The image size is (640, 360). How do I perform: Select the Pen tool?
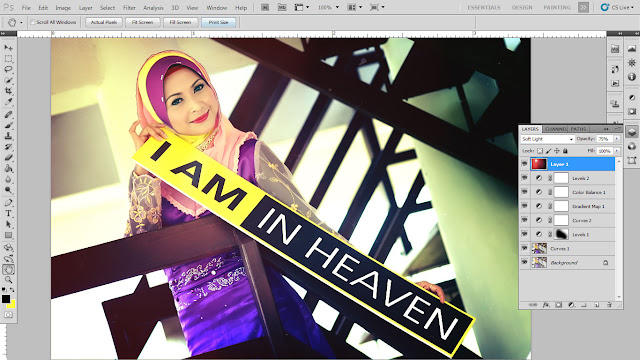(8, 202)
